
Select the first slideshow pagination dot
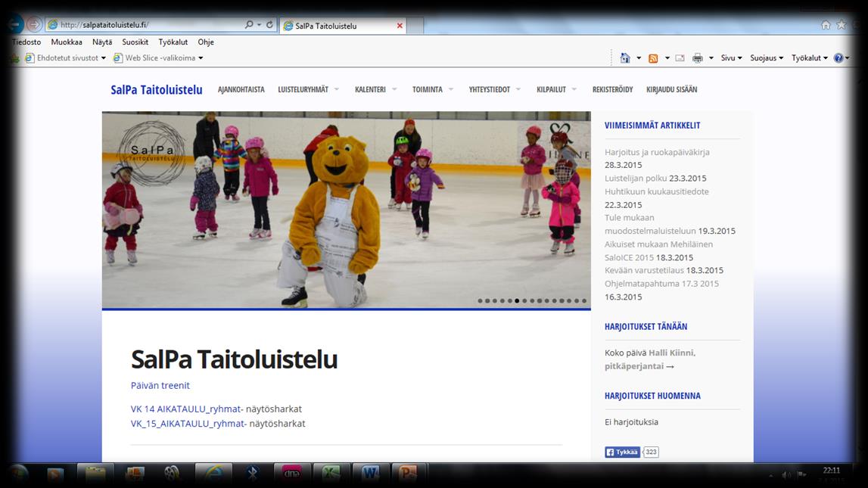[480, 301]
